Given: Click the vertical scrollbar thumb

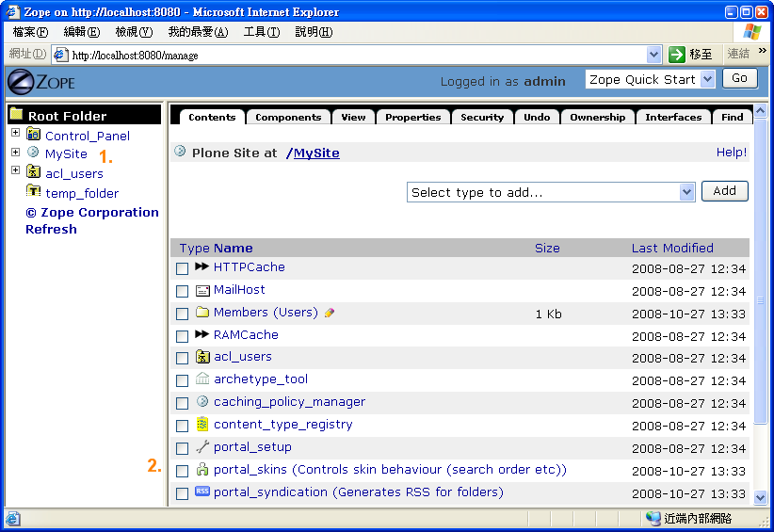Looking at the screenshot, I should point(760,270).
